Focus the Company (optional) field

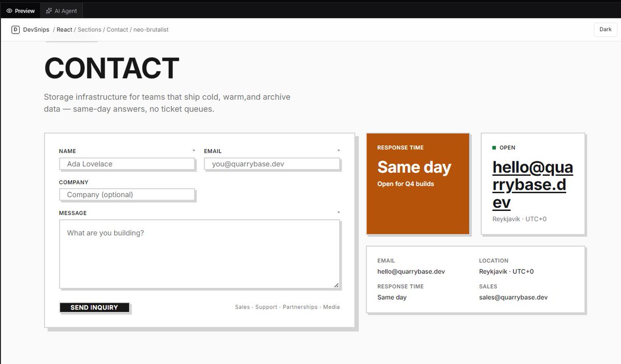tap(127, 195)
